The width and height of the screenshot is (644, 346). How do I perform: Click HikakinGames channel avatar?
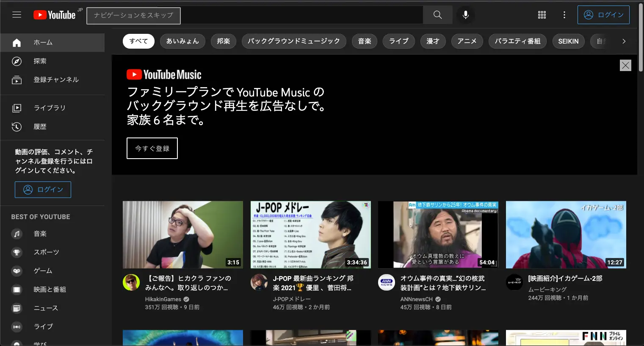(131, 282)
